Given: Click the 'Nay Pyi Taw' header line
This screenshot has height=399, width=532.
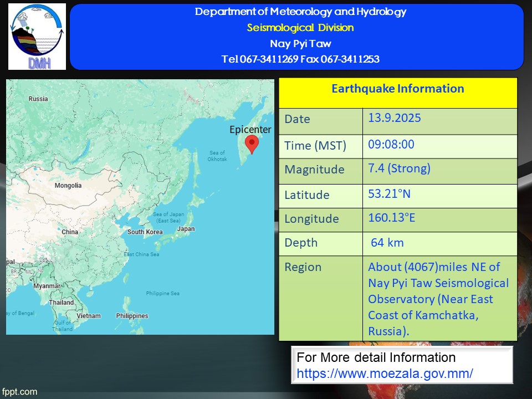Looking at the screenshot, I should (x=300, y=44).
